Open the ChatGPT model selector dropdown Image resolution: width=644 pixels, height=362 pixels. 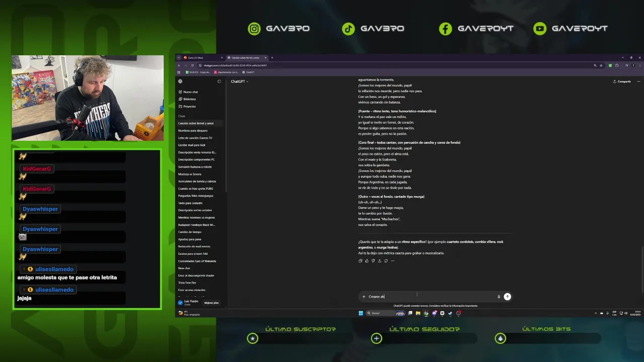[x=239, y=81]
